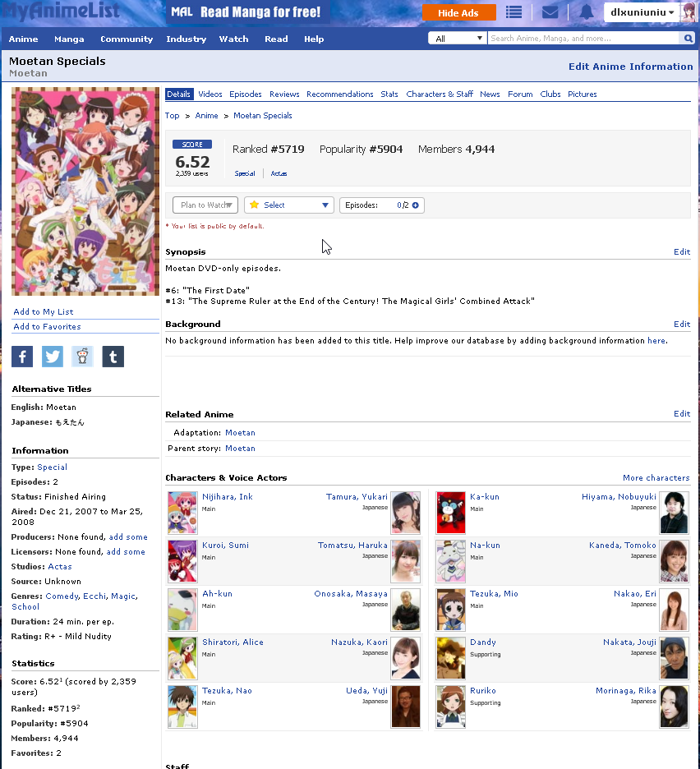Open Hiyama, Nobuyuki voice actor photo
Screen dimensions: 700x769
pos(674,513)
